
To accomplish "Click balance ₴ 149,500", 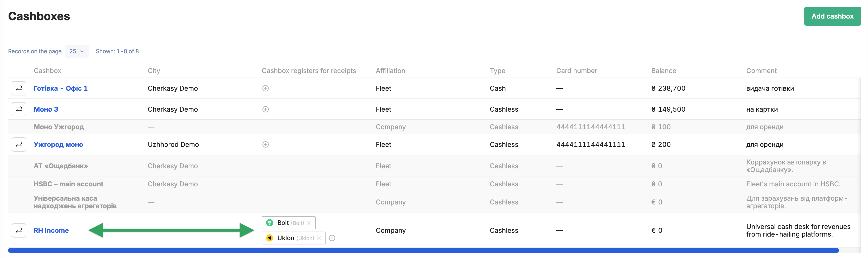I will click(x=668, y=109).
